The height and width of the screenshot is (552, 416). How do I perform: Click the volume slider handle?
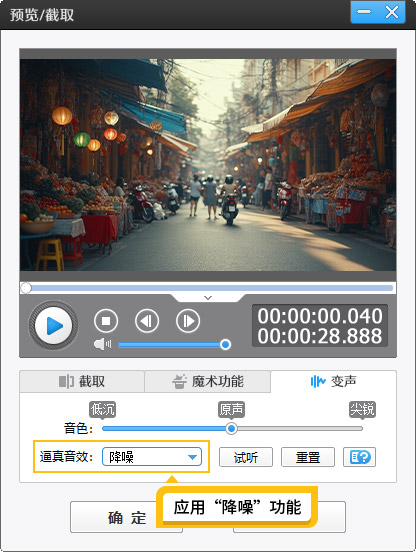pyautogui.click(x=225, y=344)
